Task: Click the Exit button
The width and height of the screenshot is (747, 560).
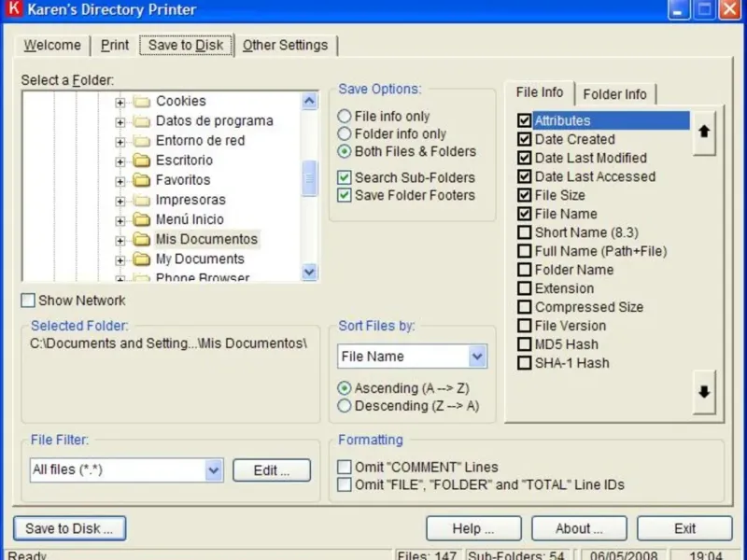Action: coord(684,528)
